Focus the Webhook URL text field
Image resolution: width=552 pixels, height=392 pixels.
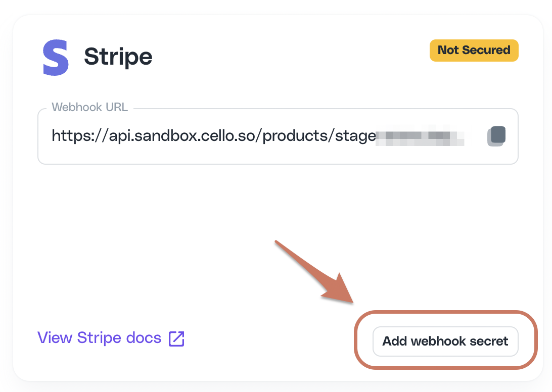point(278,136)
